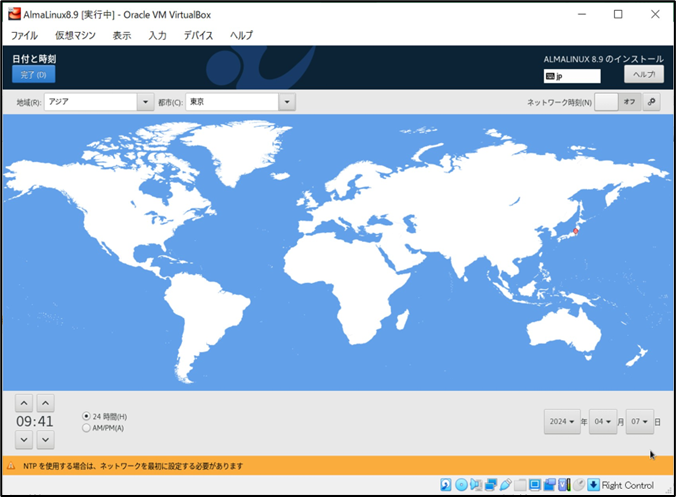Viewport: 676px width, 497px height.
Task: Decrease the hour with down arrow
Action: [x=24, y=440]
